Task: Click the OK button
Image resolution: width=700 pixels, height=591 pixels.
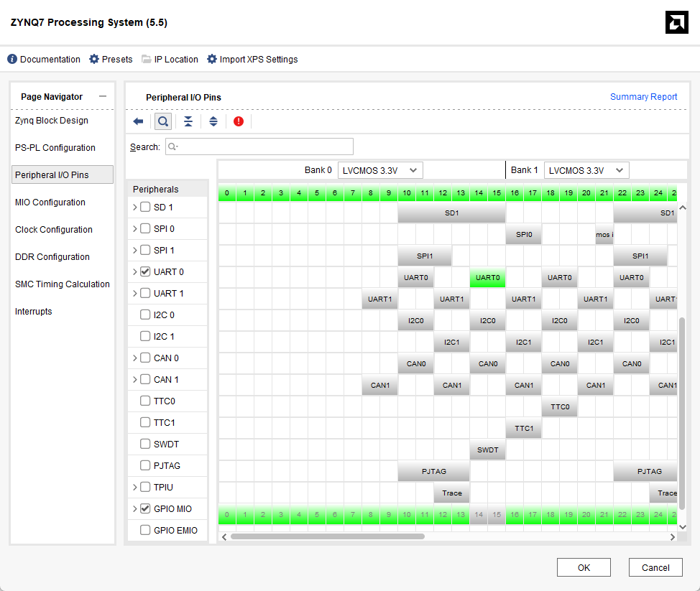Action: pos(584,567)
